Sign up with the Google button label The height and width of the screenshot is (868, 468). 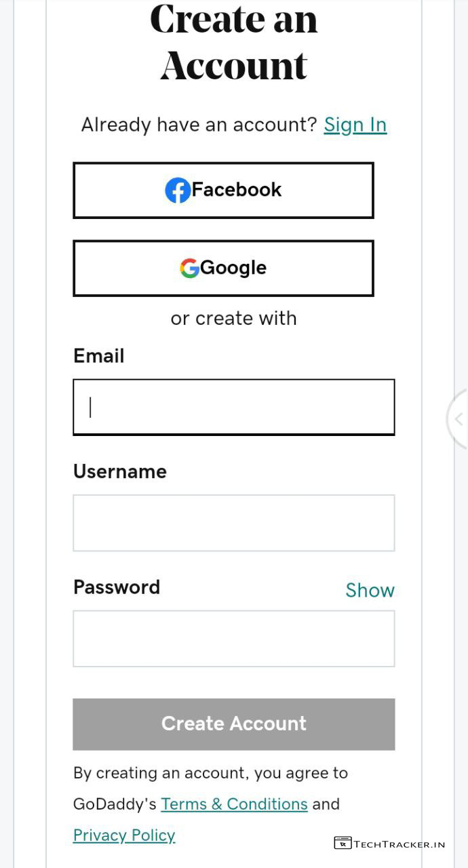pyautogui.click(x=233, y=268)
